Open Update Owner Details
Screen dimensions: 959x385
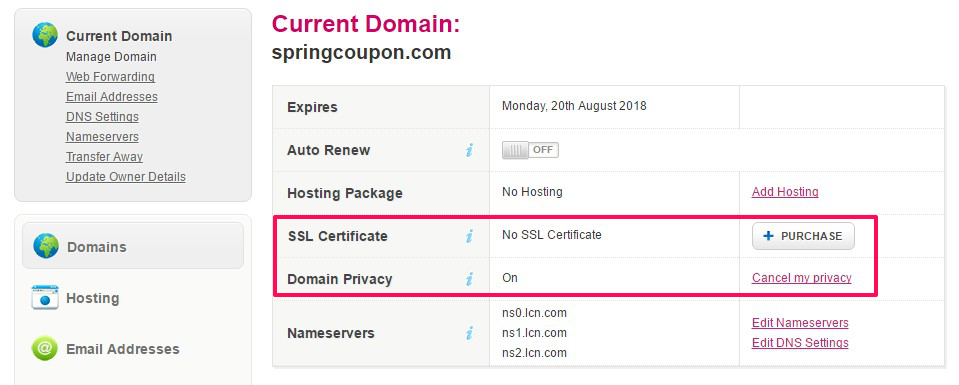pyautogui.click(x=126, y=177)
